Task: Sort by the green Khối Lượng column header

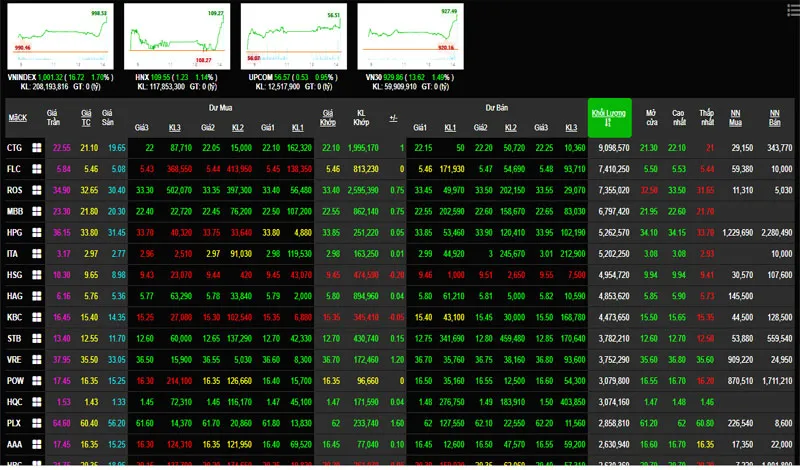Action: (x=609, y=118)
